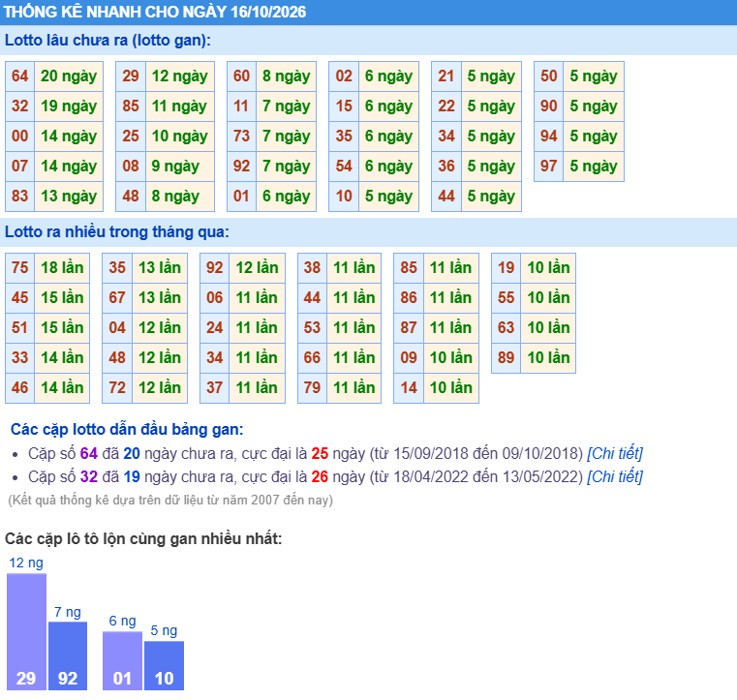The image size is (737, 700).
Task: Select number 29 with 12 ngày
Action: click(131, 76)
